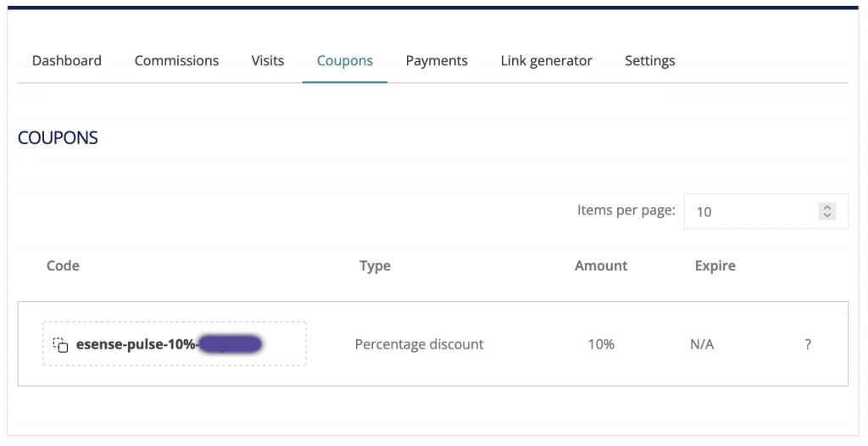Image resolution: width=868 pixels, height=446 pixels.
Task: Switch to the Commissions tab
Action: (x=176, y=61)
